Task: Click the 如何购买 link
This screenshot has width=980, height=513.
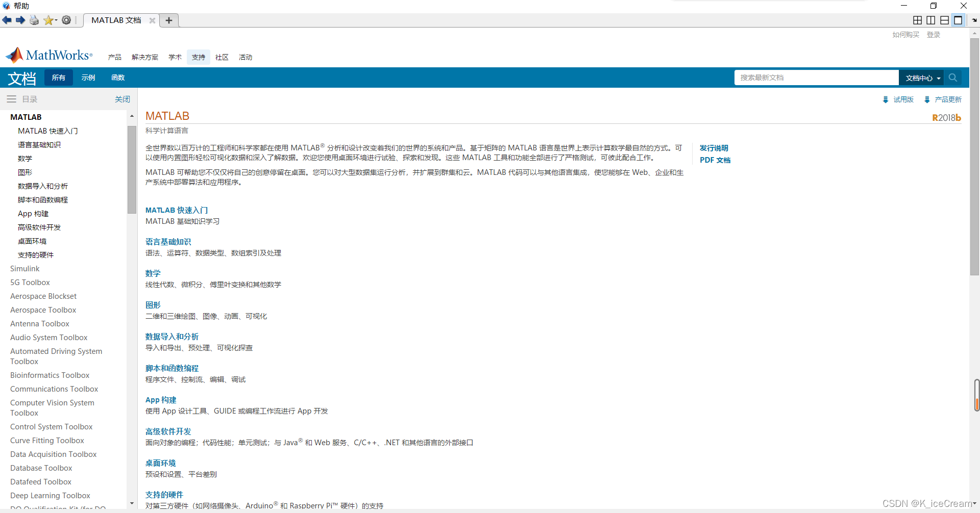Action: pos(905,35)
